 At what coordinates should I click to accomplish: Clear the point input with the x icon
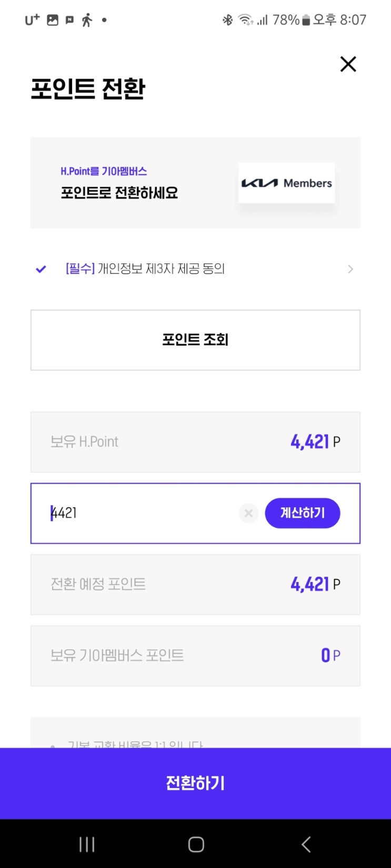[x=248, y=513]
